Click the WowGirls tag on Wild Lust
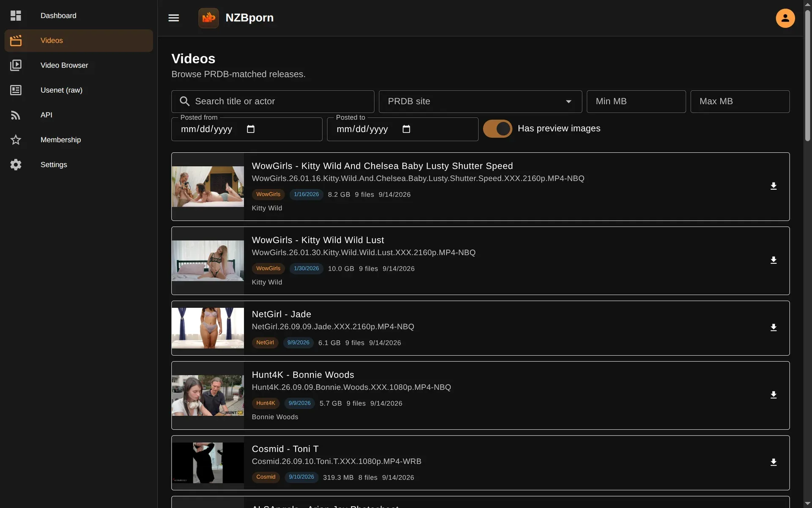The height and width of the screenshot is (508, 812). pyautogui.click(x=268, y=268)
